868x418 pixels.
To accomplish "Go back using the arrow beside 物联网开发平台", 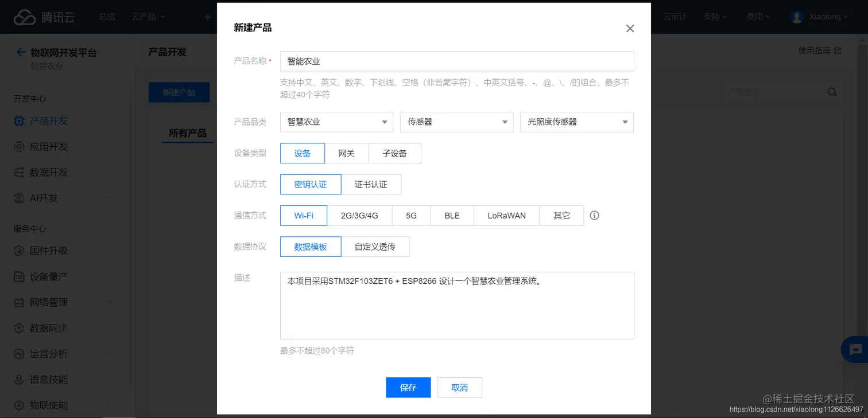I will coord(21,53).
